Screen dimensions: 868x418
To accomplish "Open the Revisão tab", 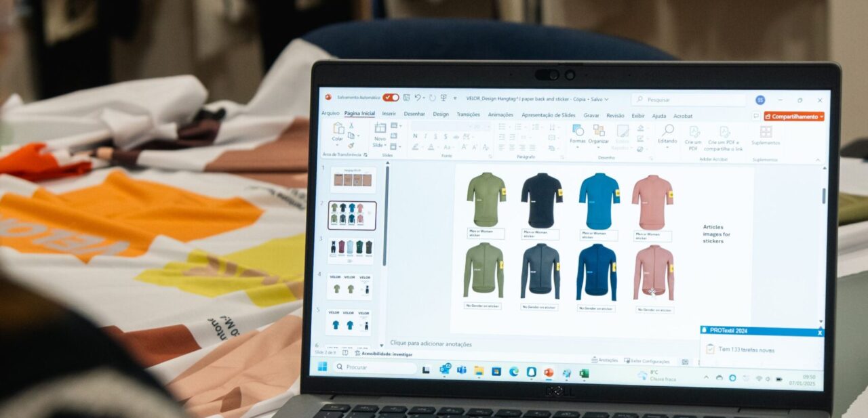I will point(615,116).
